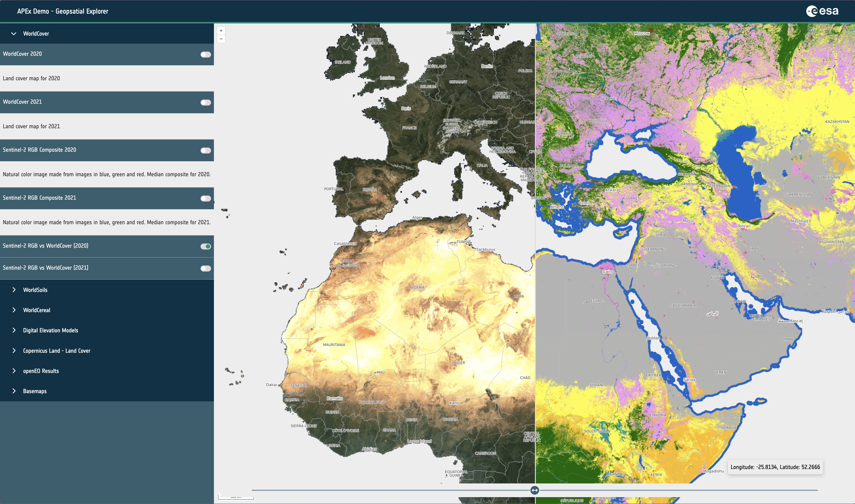Click the MAURITANIA label on map
Viewport: 855px width, 504px height.
(x=334, y=345)
